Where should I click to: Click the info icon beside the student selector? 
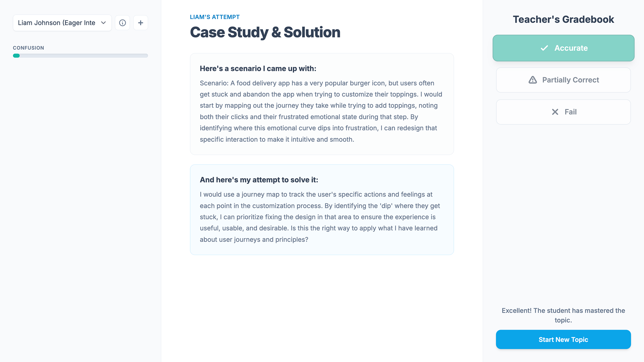(x=122, y=23)
